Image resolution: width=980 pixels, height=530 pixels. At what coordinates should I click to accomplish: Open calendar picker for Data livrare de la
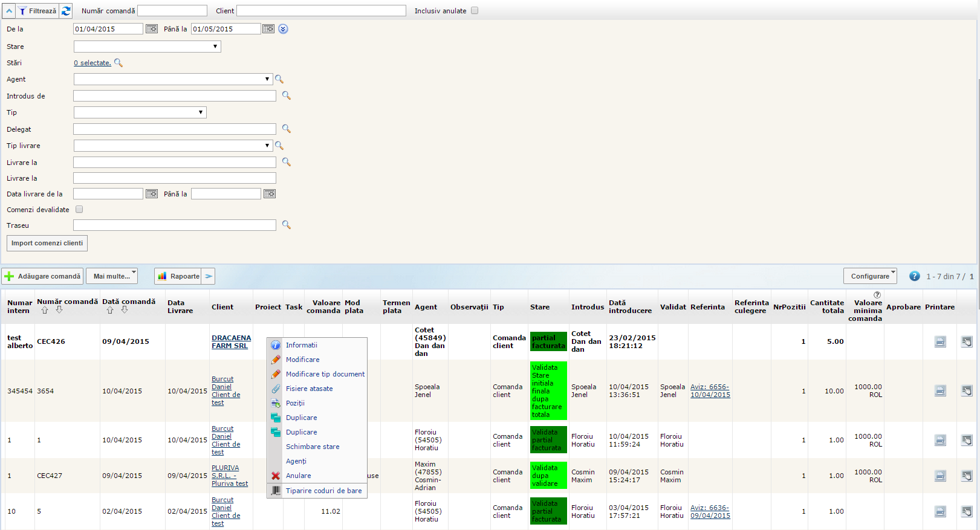(x=152, y=194)
